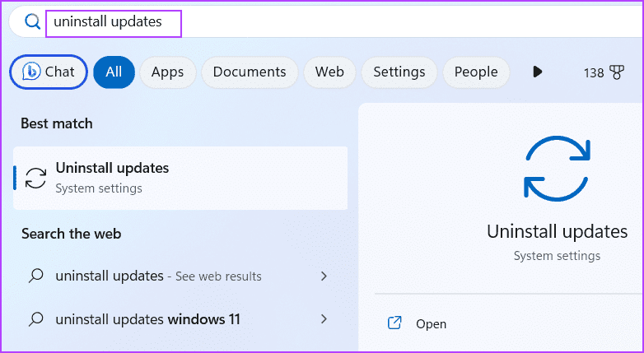Click Open in the preview pane
The width and height of the screenshot is (644, 353).
pyautogui.click(x=431, y=324)
